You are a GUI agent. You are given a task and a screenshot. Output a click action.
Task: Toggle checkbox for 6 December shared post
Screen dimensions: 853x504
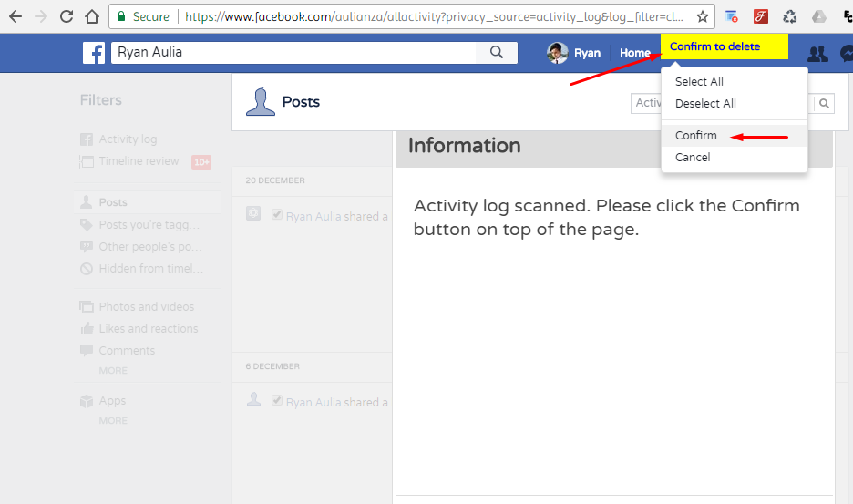(277, 401)
